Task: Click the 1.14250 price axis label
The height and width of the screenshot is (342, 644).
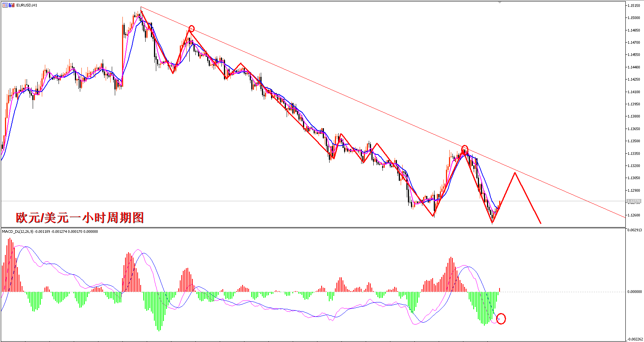Action: 634,80
